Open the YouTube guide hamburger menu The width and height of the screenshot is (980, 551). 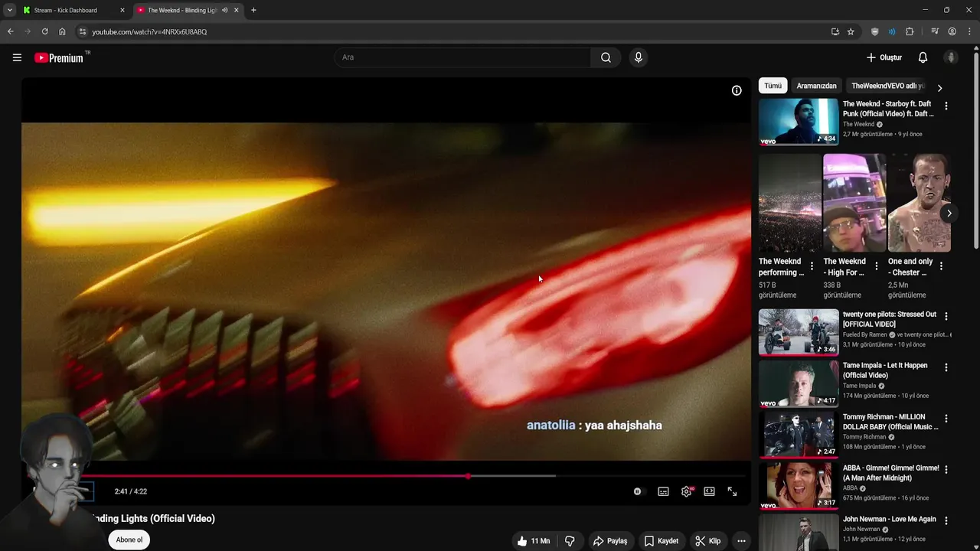click(17, 57)
